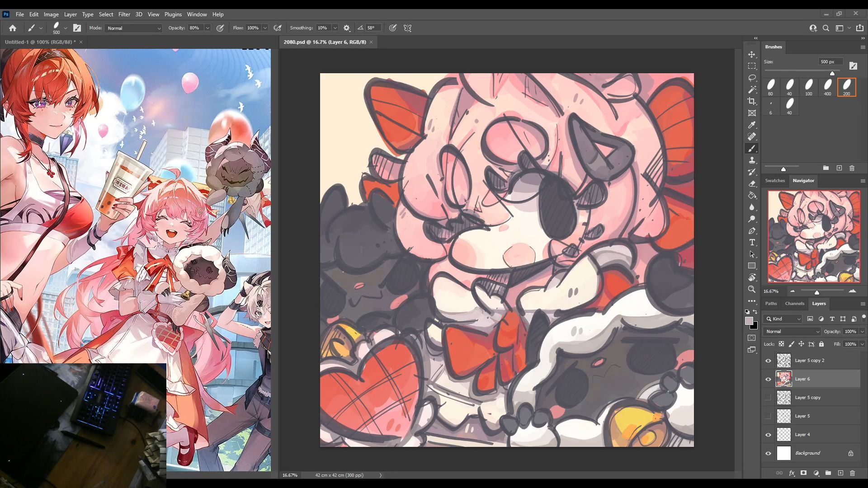Open the brush Mode dropdown
The height and width of the screenshot is (488, 868).
(x=133, y=28)
